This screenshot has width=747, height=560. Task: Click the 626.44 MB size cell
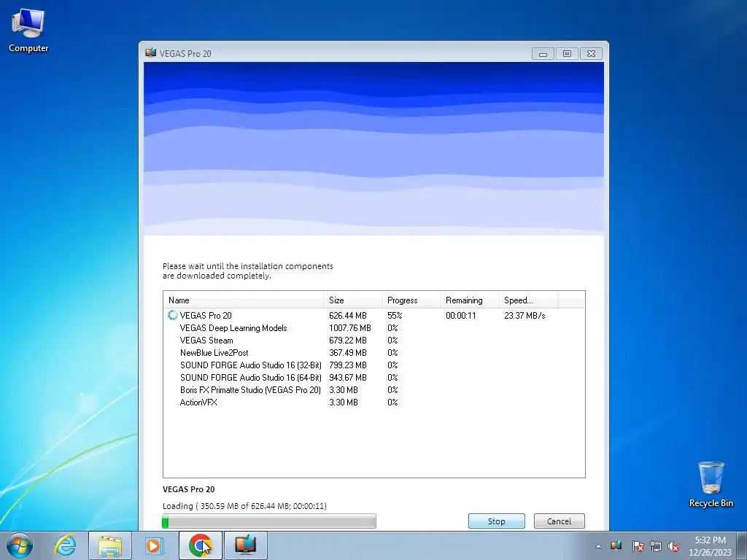click(348, 315)
